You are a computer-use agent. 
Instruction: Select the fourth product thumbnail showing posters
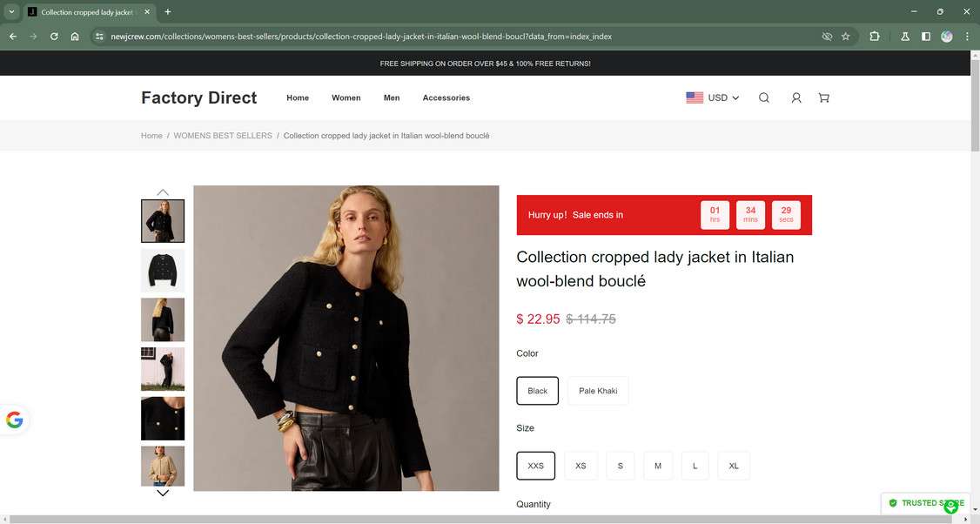point(162,368)
